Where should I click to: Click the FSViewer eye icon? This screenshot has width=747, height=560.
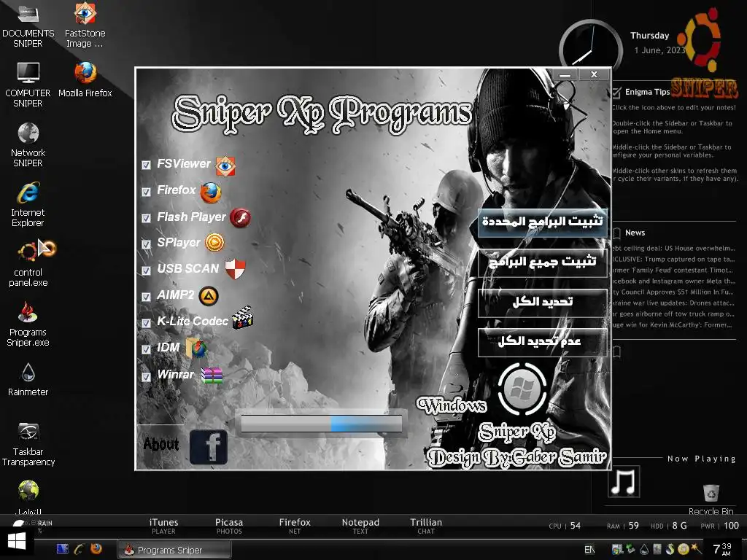[225, 166]
